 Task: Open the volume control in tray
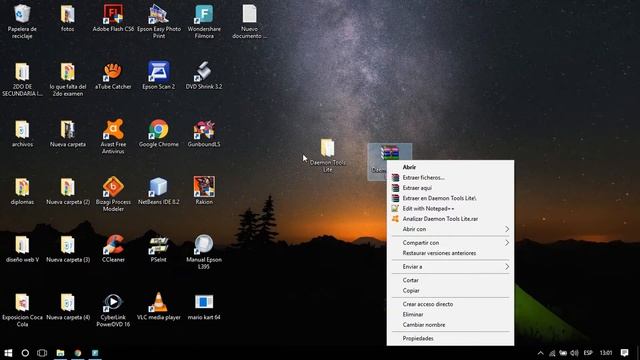[x=574, y=353]
